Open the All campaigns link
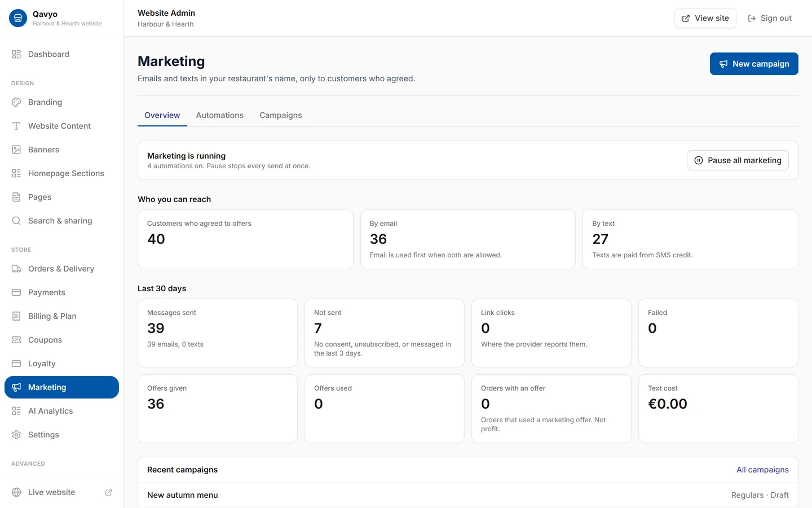 762,470
